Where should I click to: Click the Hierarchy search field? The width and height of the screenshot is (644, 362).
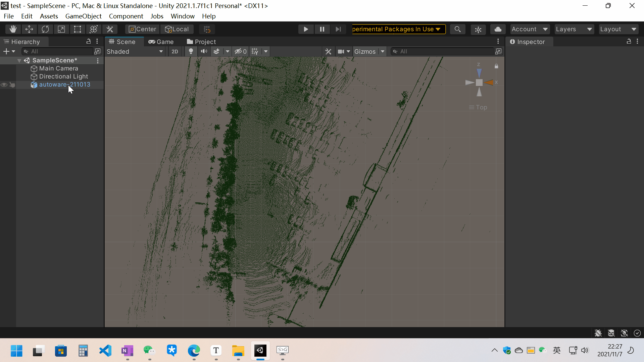point(58,51)
